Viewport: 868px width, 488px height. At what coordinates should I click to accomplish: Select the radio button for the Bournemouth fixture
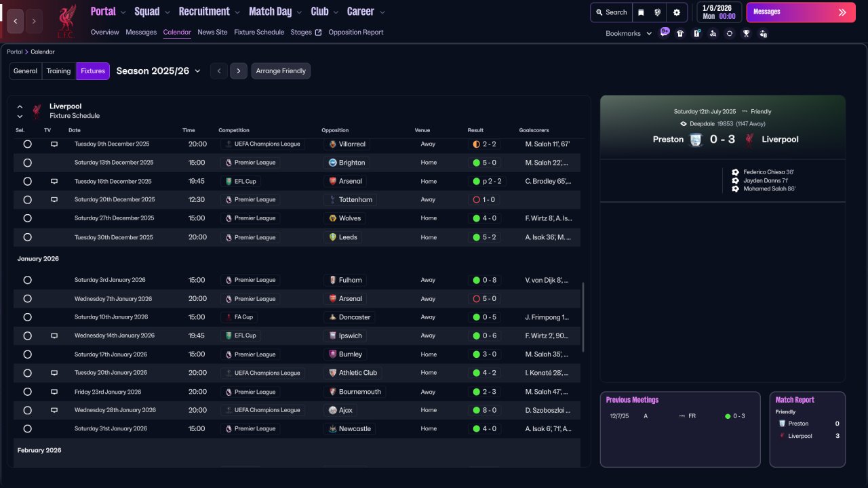[x=27, y=392]
